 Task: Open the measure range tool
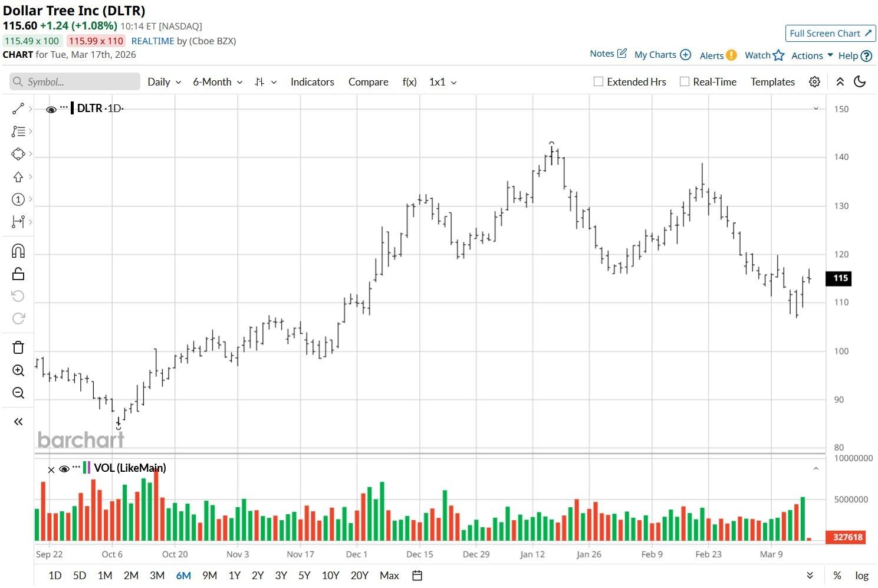point(18,222)
